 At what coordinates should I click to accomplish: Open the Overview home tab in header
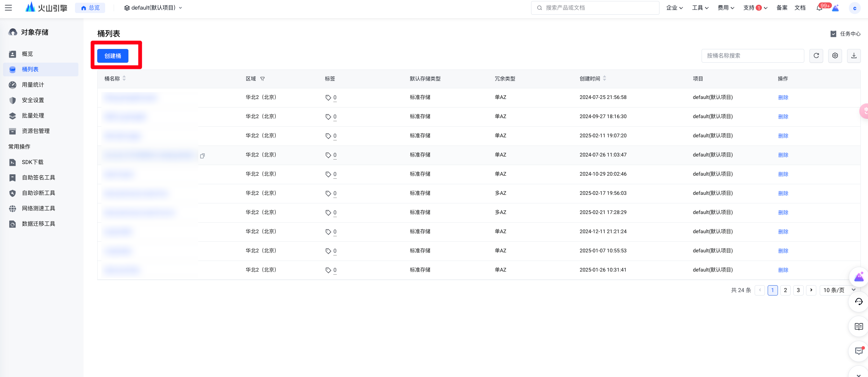[90, 8]
